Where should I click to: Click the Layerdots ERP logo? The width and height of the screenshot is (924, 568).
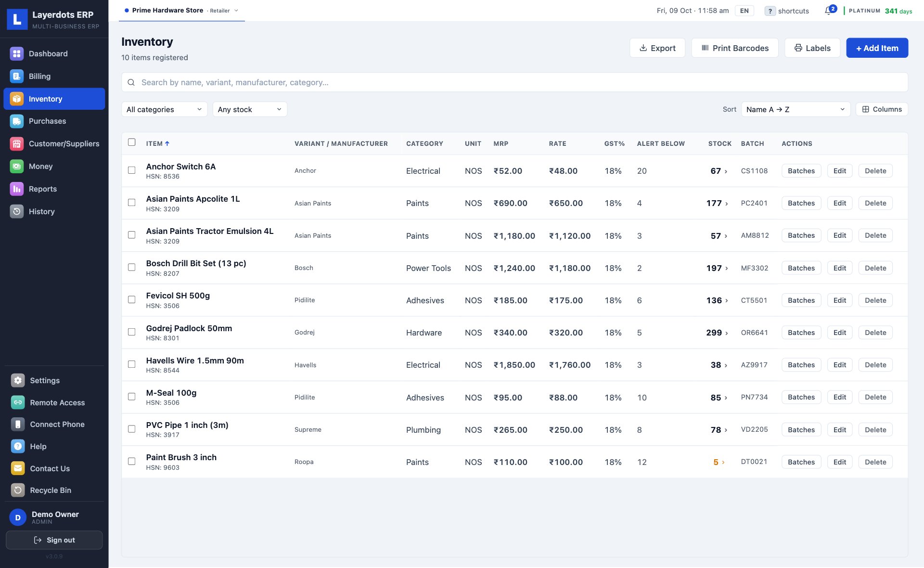coord(17,19)
